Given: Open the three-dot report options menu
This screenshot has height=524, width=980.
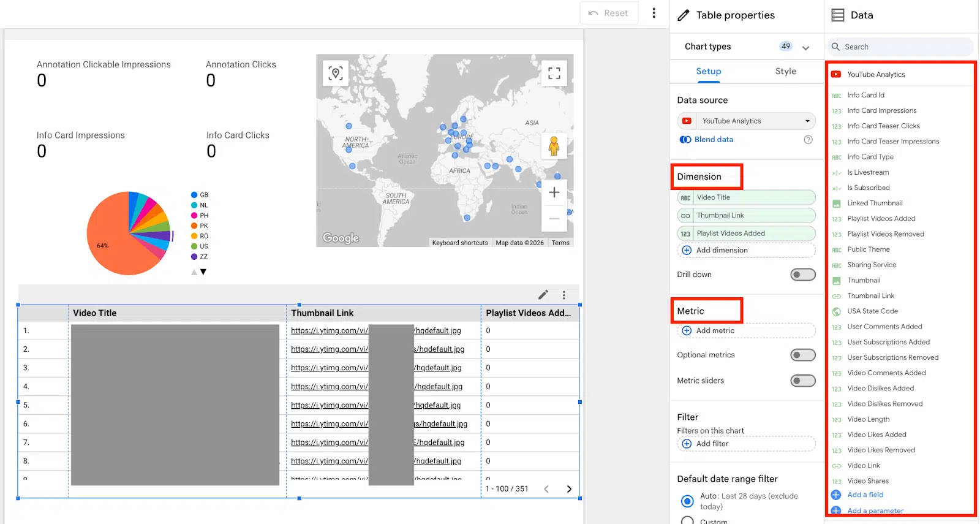Looking at the screenshot, I should pyautogui.click(x=654, y=13).
